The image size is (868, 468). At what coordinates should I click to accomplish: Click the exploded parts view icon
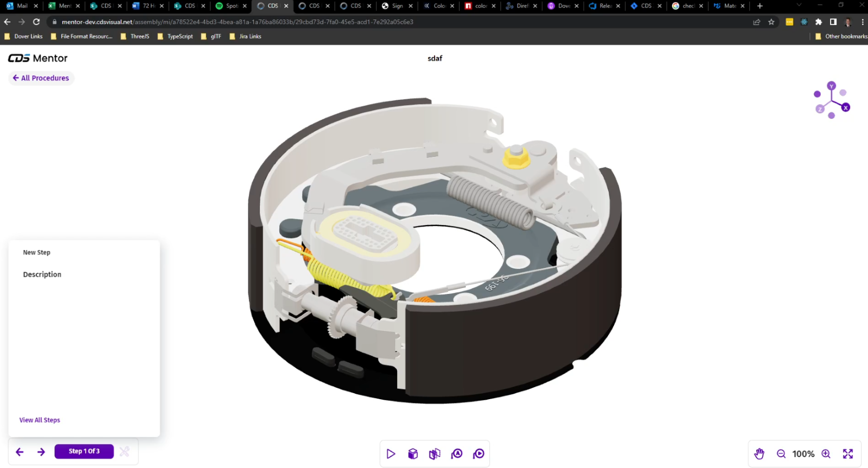[435, 454]
